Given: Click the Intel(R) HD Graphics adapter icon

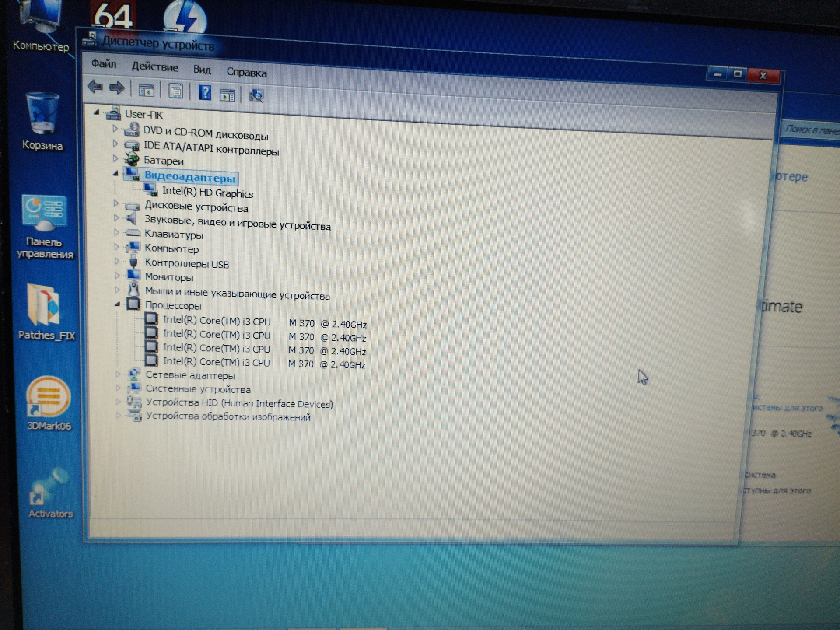Looking at the screenshot, I should [150, 189].
